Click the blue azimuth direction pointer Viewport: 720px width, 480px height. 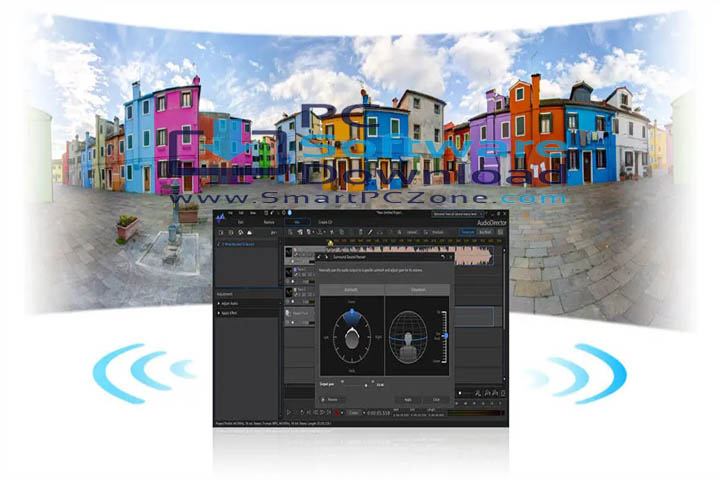(352, 312)
